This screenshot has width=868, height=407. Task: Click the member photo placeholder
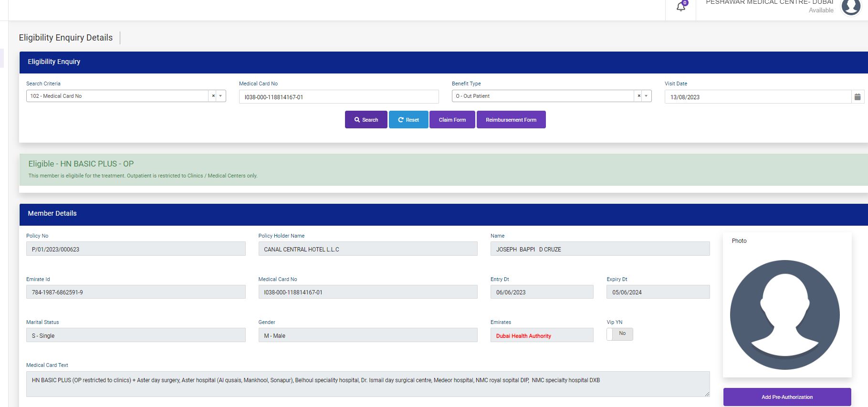tap(784, 314)
